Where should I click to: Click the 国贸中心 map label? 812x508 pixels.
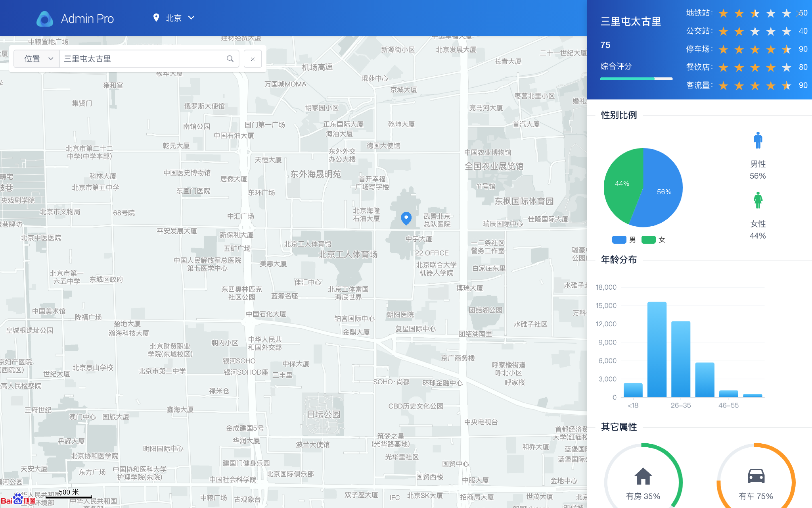456,464
